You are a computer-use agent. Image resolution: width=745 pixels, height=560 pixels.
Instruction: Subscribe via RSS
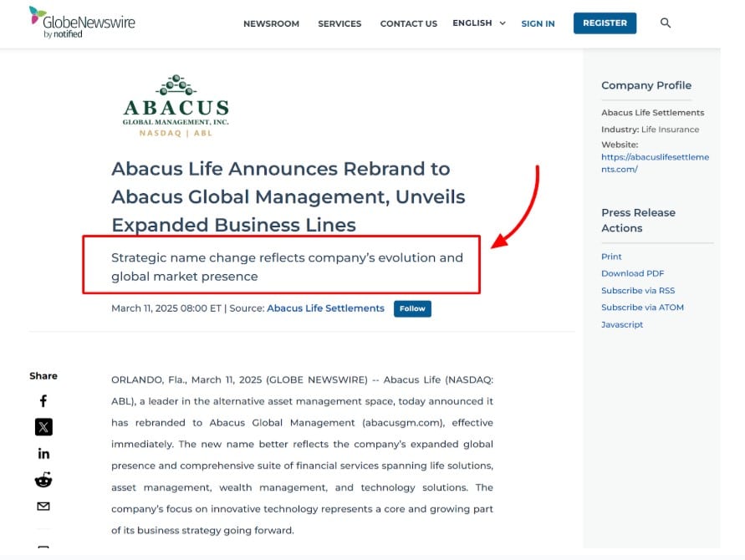click(638, 291)
